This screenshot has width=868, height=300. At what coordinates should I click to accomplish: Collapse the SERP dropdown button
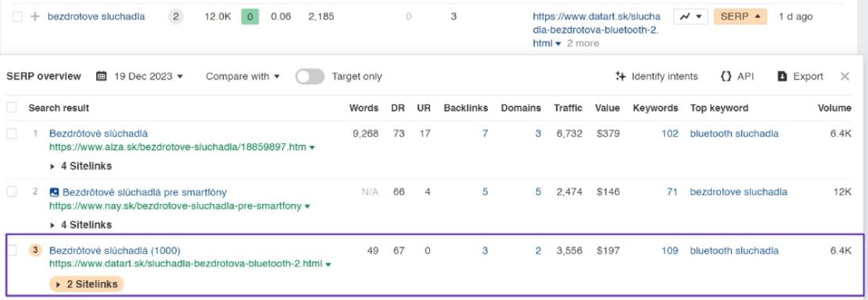click(741, 16)
